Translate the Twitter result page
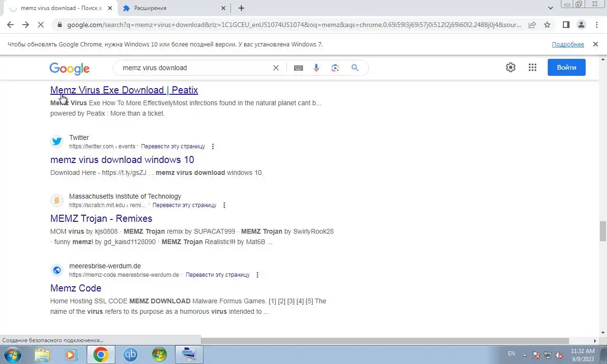 (x=173, y=146)
